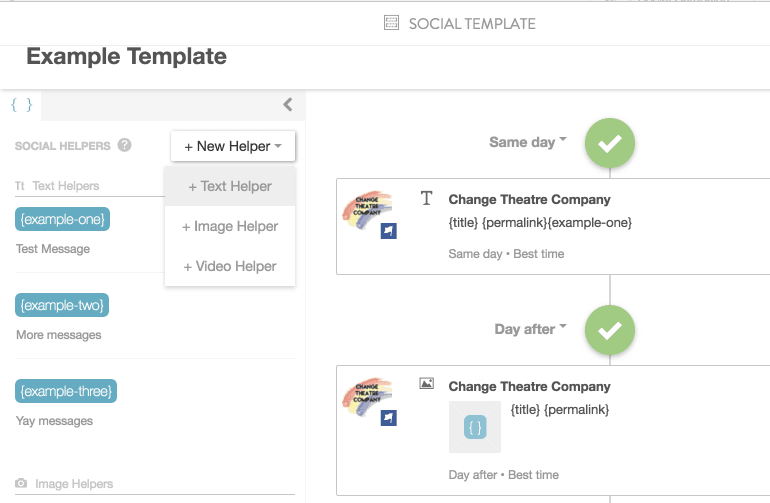Open the New Helper dropdown
Viewport: 770px width, 503px height.
point(233,146)
